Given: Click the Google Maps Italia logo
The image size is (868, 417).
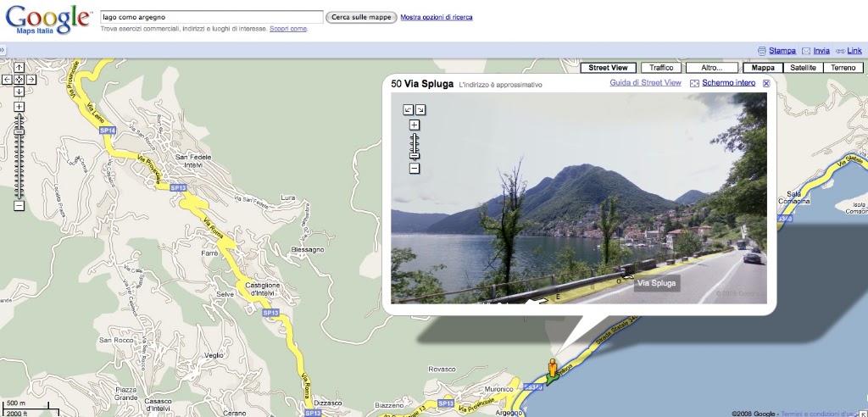Looking at the screenshot, I should point(47,19).
